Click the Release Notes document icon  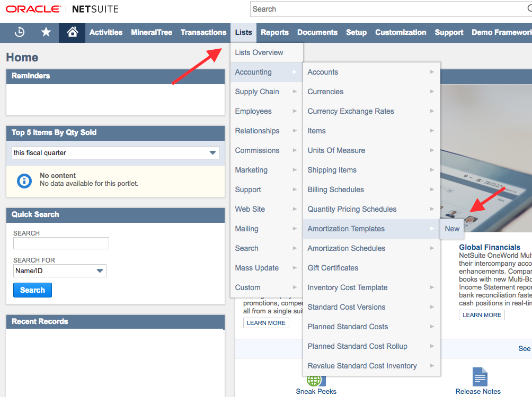pos(480,377)
